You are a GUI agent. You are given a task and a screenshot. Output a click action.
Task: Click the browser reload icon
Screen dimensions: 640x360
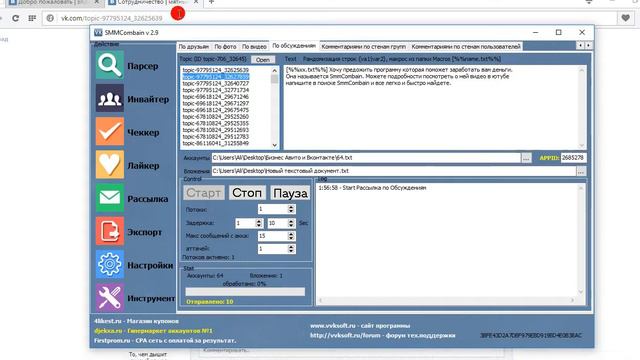(16, 18)
